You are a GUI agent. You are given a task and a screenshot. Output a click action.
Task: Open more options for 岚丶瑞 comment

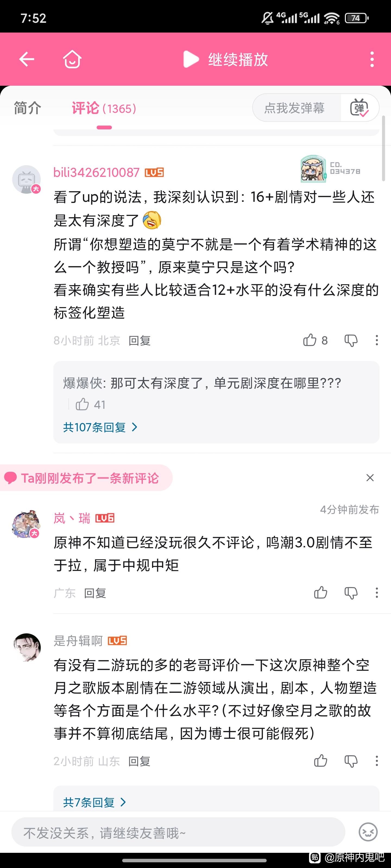pos(377,593)
